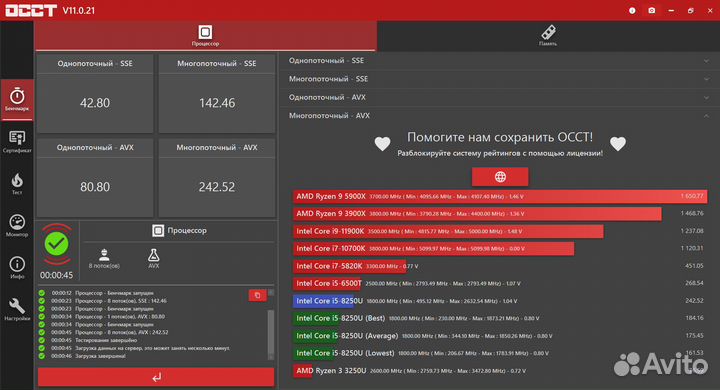
Task: Select the multi-thread SSE score 142.46 tile
Action: tap(217, 94)
